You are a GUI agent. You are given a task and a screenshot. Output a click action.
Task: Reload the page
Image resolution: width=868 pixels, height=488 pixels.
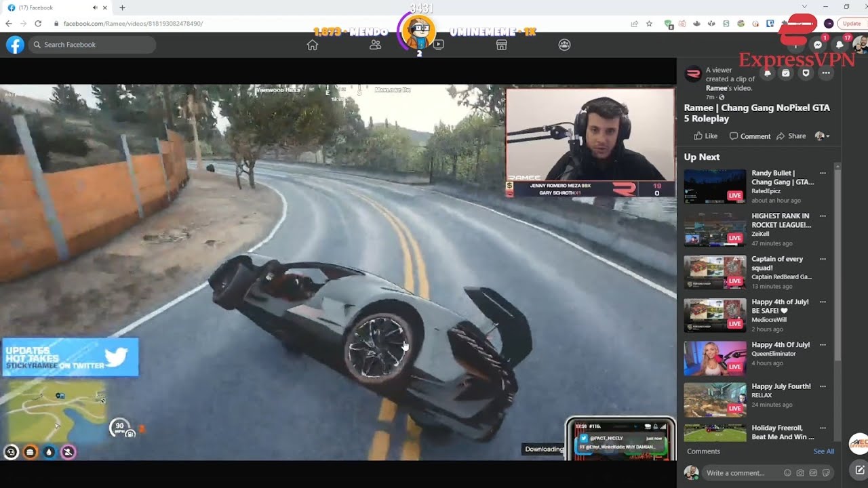click(38, 23)
